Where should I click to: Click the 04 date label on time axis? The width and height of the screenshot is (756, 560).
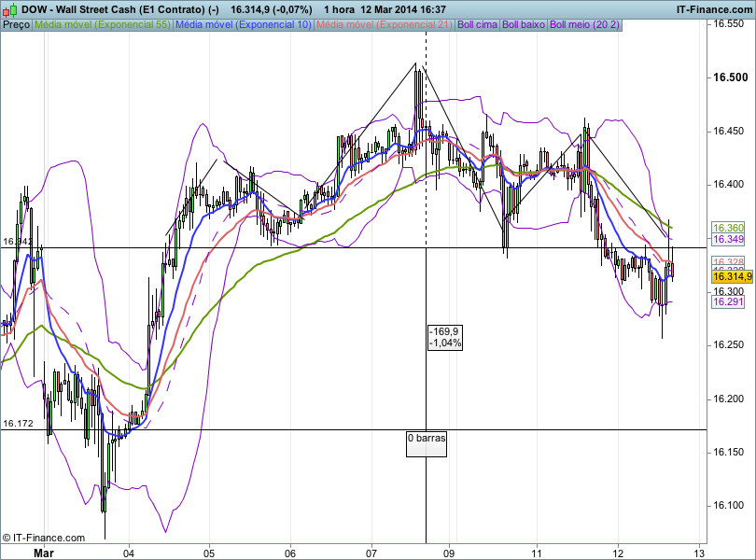pyautogui.click(x=129, y=553)
